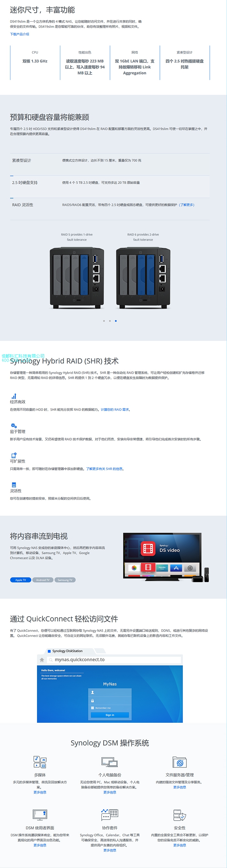Click the 读取速度每秒 223 MB performance spec

click(85, 67)
